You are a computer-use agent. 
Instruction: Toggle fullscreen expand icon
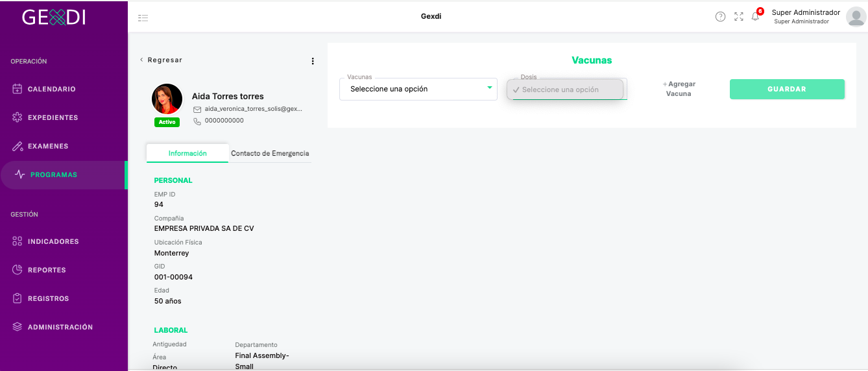[x=738, y=17]
